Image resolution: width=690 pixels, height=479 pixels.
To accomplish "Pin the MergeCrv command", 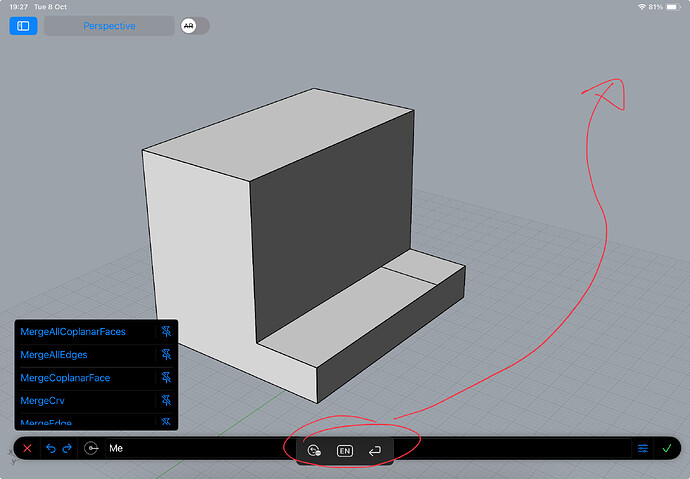I will (x=166, y=400).
